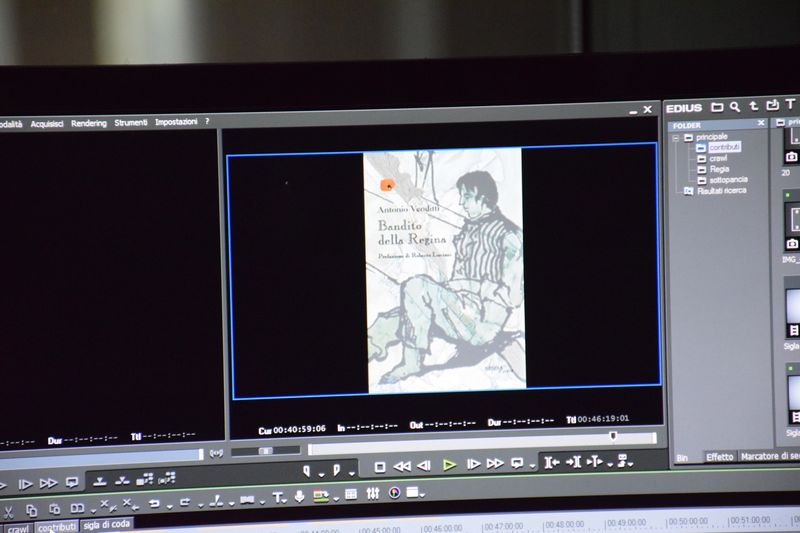This screenshot has height=533, width=800.
Task: Click the Undo icon
Action: [x=154, y=504]
